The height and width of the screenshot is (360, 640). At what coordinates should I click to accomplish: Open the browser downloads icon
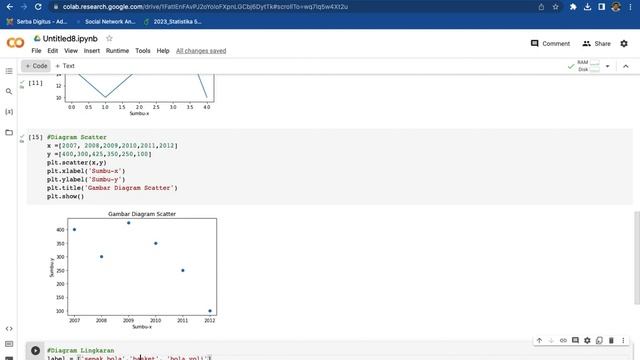click(587, 7)
